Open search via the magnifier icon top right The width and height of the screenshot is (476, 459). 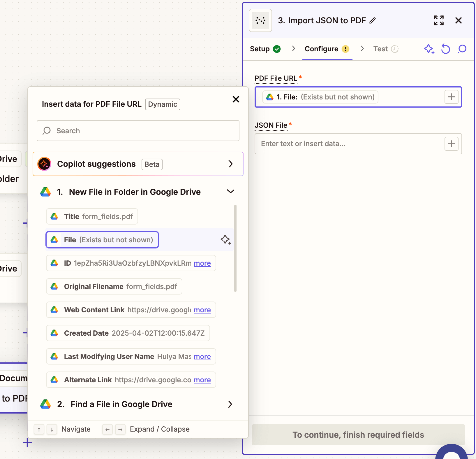(462, 49)
